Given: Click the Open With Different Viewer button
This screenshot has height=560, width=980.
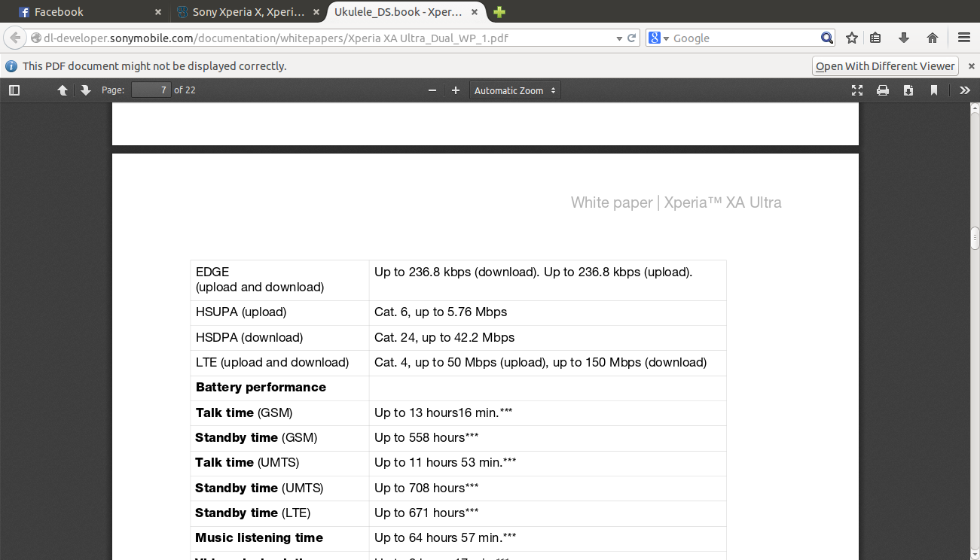Looking at the screenshot, I should (885, 66).
